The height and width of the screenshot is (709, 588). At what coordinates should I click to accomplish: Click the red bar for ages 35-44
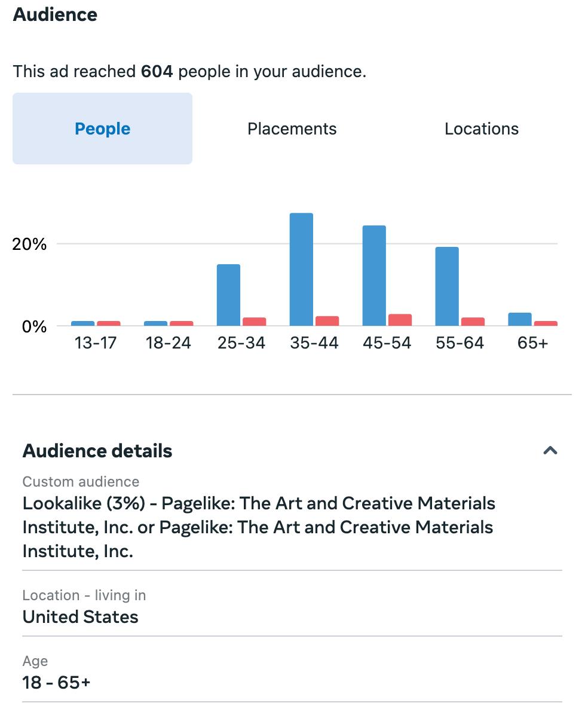tap(327, 321)
